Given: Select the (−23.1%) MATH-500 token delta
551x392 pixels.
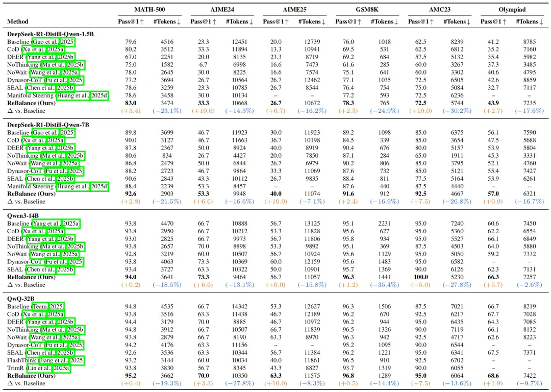Looking at the screenshot, I should (x=167, y=111).
